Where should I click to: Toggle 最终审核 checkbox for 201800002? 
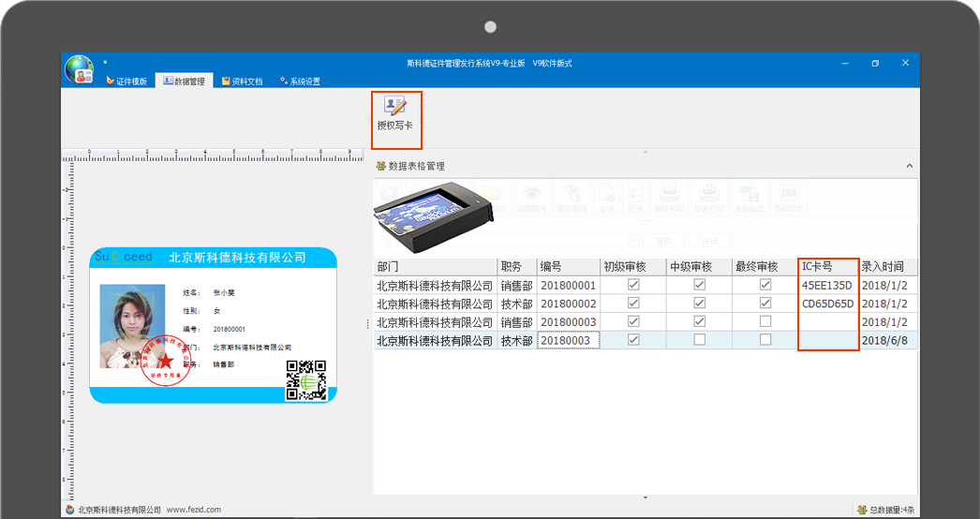[765, 304]
